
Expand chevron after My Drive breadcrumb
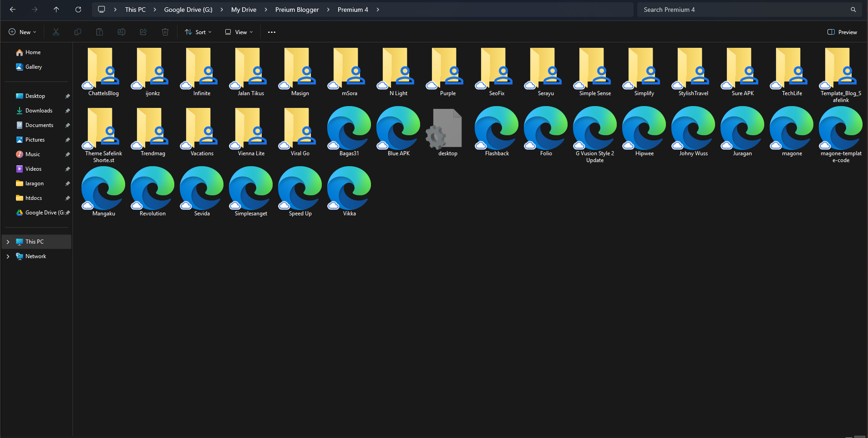tap(266, 10)
